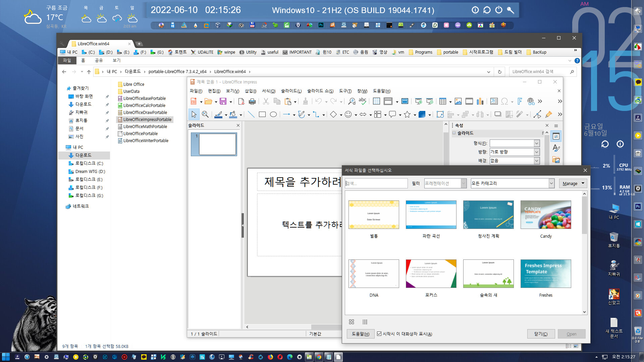This screenshot has width=644, height=362.
Task: Select the Star shapes tool
Action: 407,115
